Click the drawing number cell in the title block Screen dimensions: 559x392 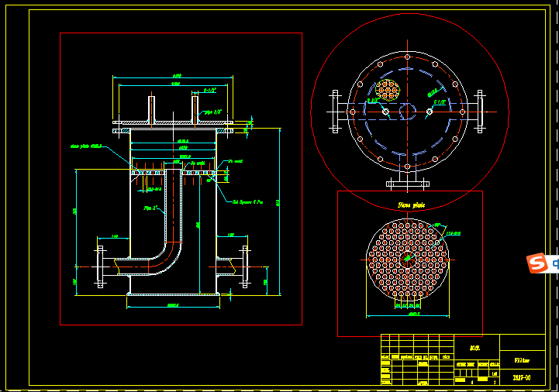522,377
